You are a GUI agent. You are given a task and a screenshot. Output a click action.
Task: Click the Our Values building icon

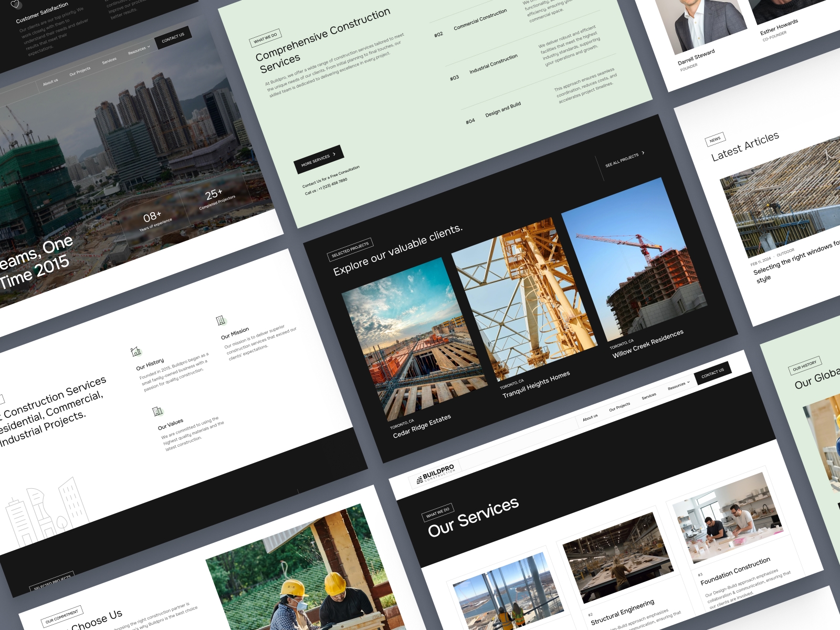tap(157, 411)
